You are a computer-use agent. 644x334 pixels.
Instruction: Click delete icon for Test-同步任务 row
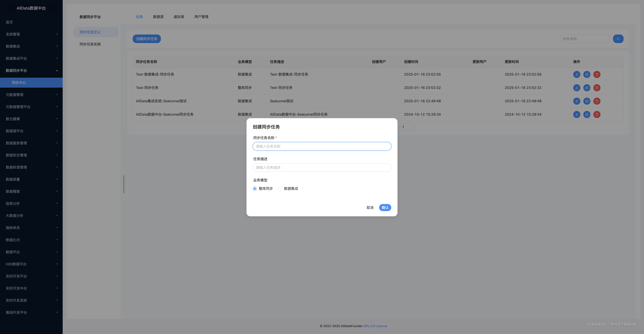coord(597,88)
